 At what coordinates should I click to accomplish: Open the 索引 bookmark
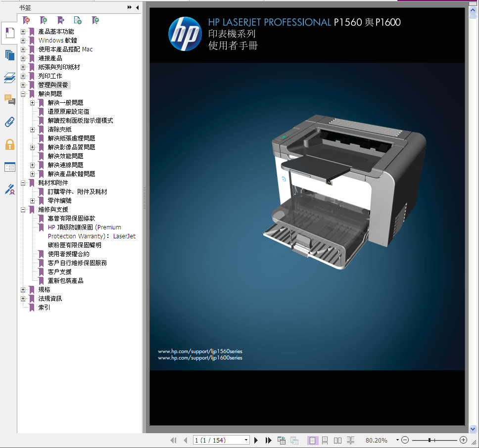[x=44, y=307]
